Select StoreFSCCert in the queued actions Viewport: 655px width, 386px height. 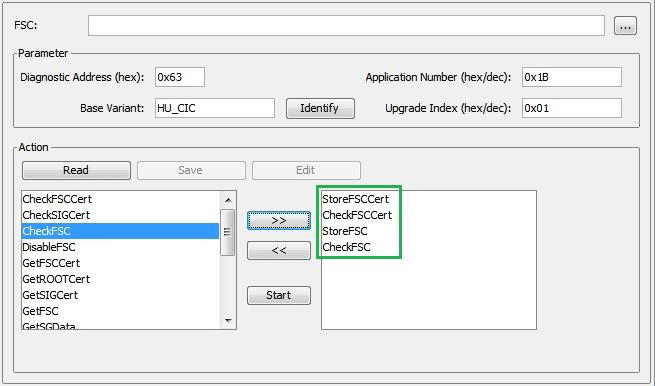355,199
